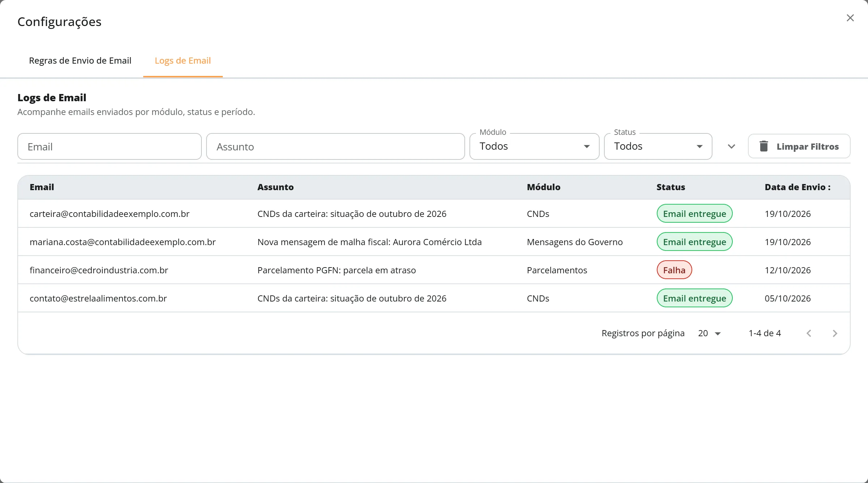Image resolution: width=868 pixels, height=483 pixels.
Task: Click the Mensagens do Governo module cell
Action: pos(575,242)
